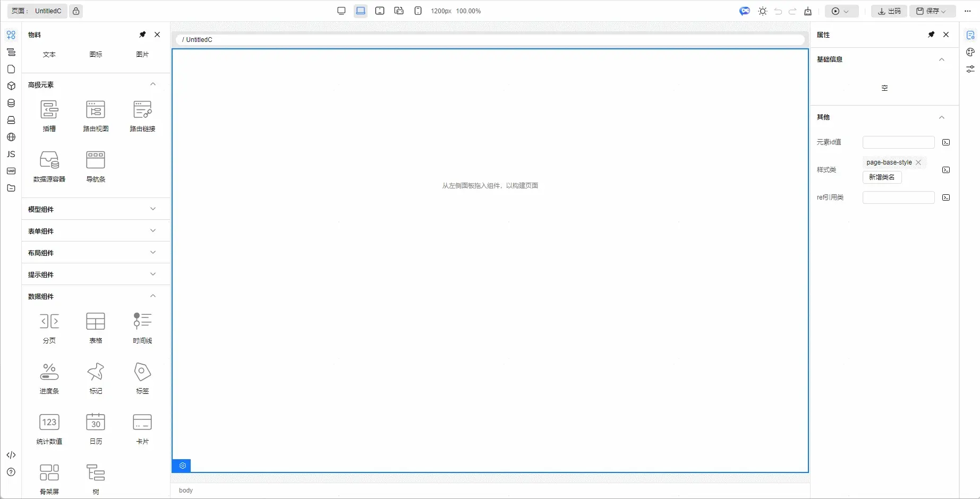This screenshot has width=980, height=499.
Task: Collapse the 数据组件 section
Action: tap(153, 296)
